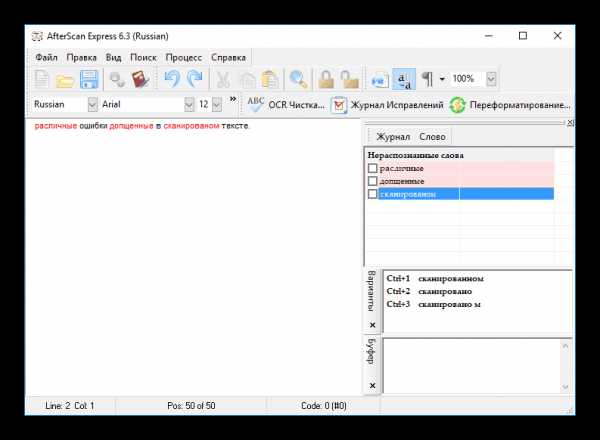Open the Поиск menu
The height and width of the screenshot is (440, 600).
pos(143,58)
